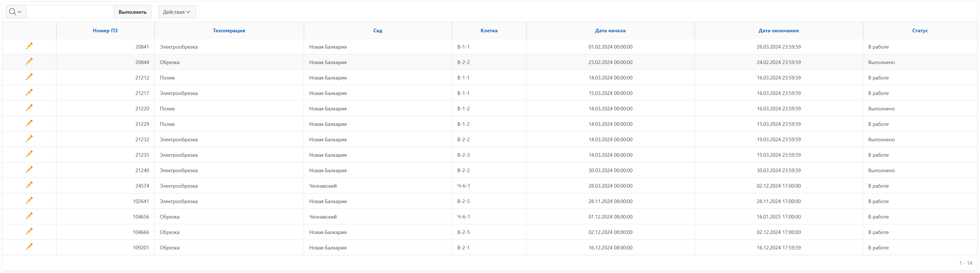This screenshot has width=980, height=273.
Task: Click end date 16.12.2024 17:59:59
Action: 778,247
